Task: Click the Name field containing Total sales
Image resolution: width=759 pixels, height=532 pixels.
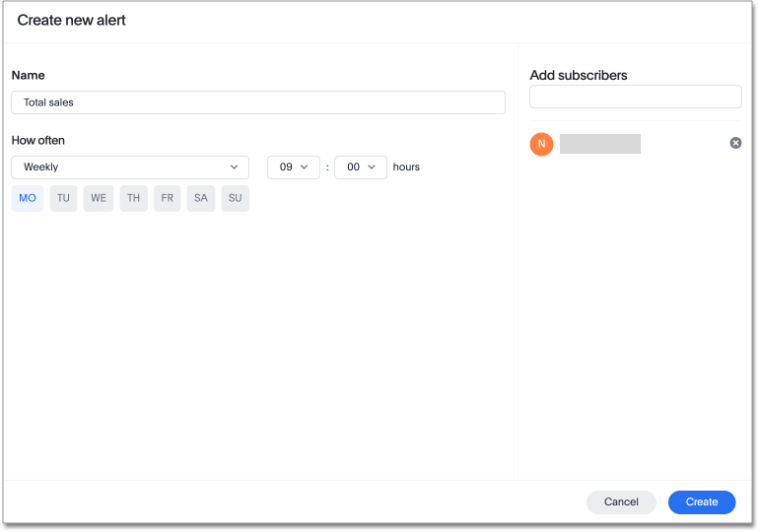Action: (x=258, y=102)
